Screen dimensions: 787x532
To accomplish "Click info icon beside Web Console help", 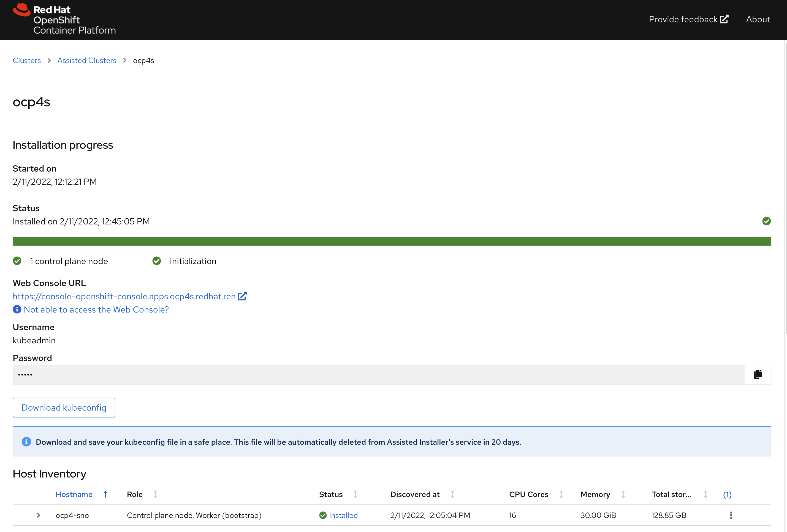I will click(17, 309).
